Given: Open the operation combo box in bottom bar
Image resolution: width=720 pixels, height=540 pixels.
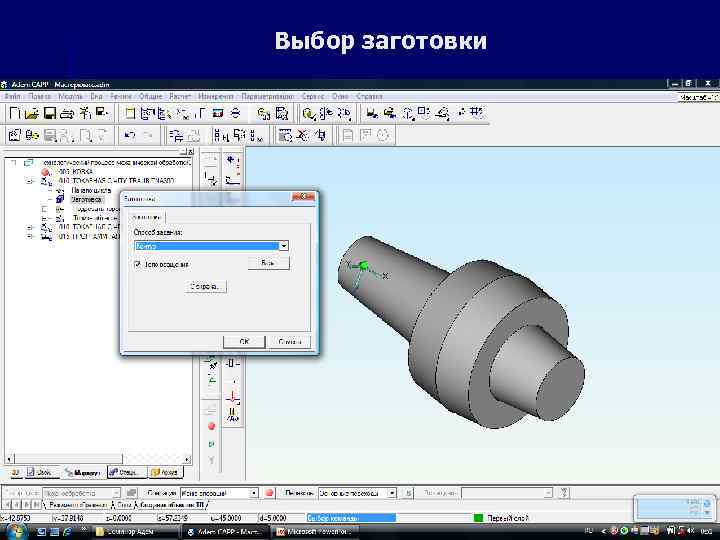Looking at the screenshot, I should coord(219,493).
